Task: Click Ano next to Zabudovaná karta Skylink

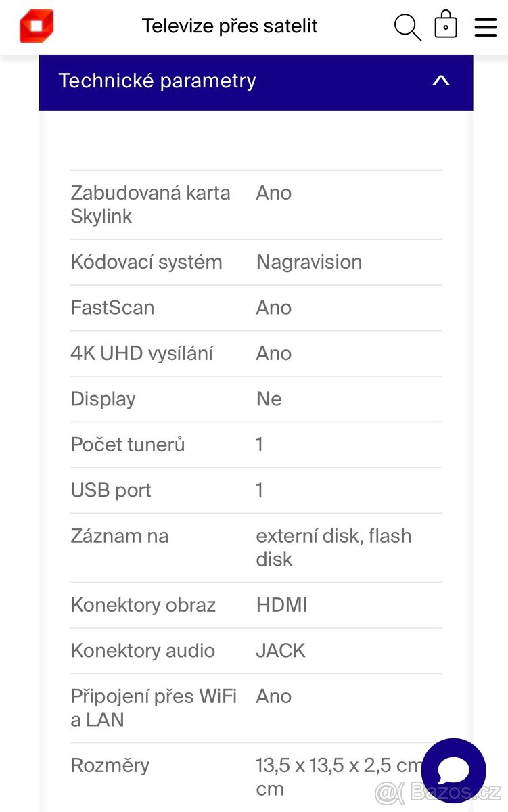Action: (273, 193)
